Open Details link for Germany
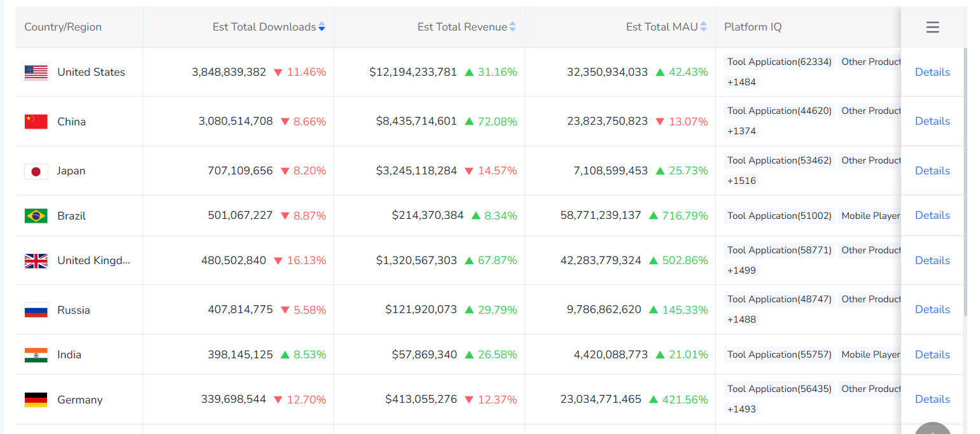The image size is (980, 434). 932,399
